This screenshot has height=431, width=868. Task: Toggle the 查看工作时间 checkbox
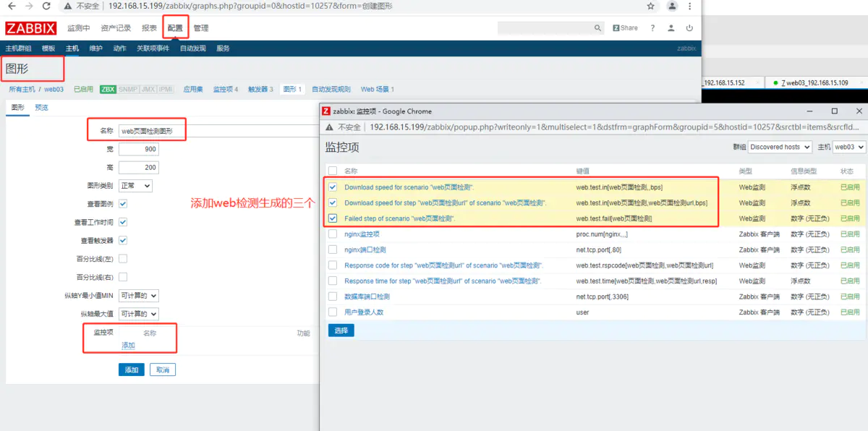point(123,222)
